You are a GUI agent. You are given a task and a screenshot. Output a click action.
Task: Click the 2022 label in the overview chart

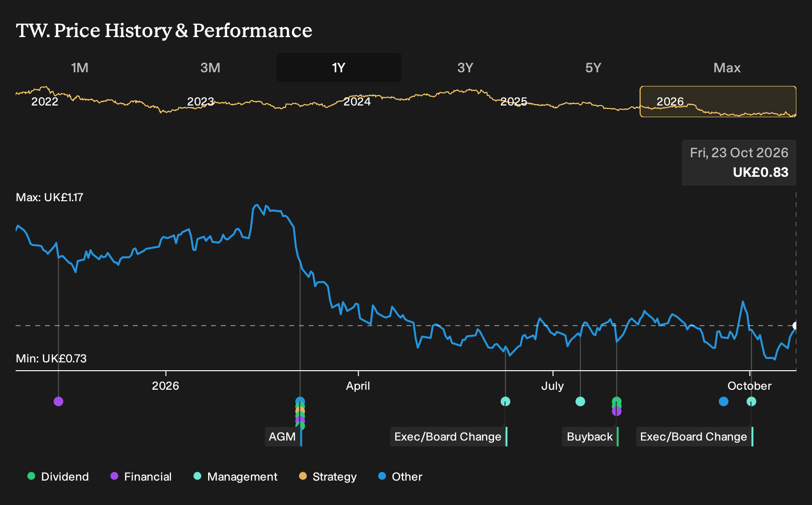[x=45, y=102]
